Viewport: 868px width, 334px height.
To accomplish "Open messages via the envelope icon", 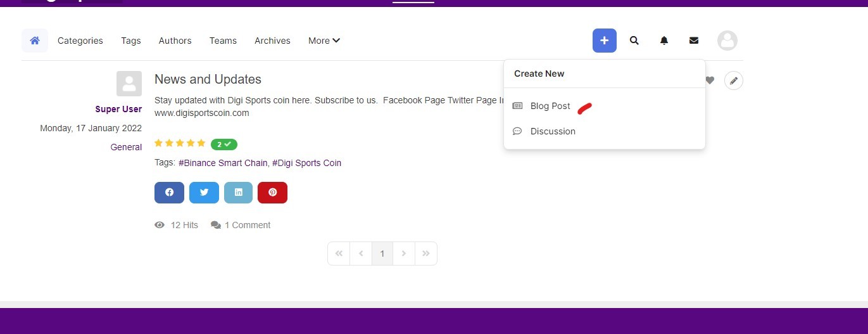I will [693, 41].
